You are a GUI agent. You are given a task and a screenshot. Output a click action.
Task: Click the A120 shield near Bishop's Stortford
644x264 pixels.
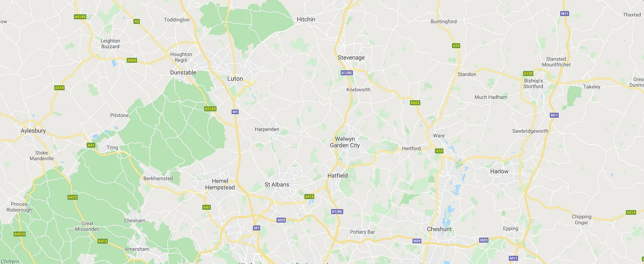click(x=528, y=73)
